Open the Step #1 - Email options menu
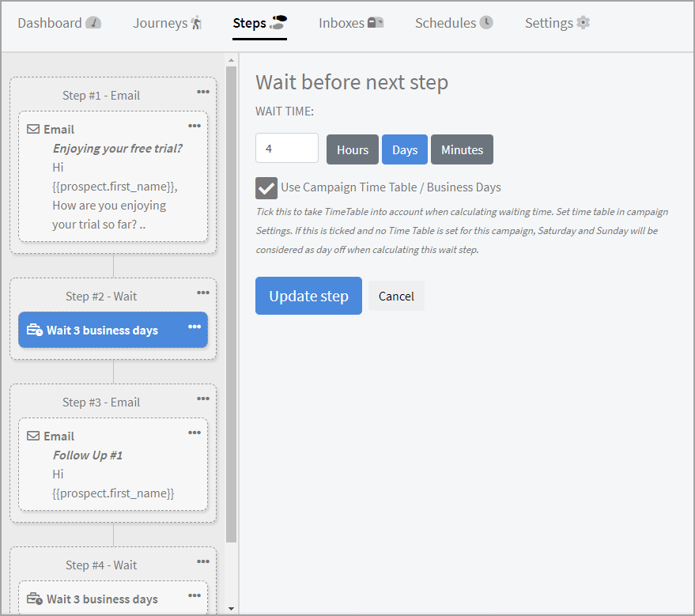695x616 pixels. 203,92
